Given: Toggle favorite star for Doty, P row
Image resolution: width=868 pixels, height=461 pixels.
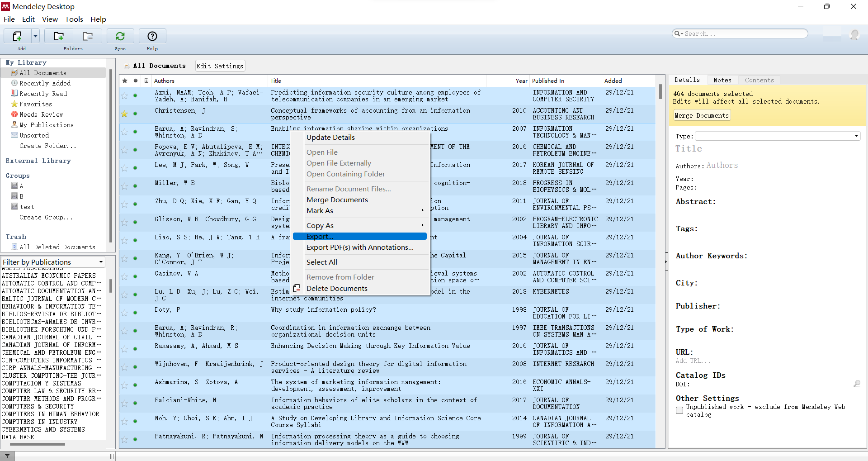Looking at the screenshot, I should 124,313.
